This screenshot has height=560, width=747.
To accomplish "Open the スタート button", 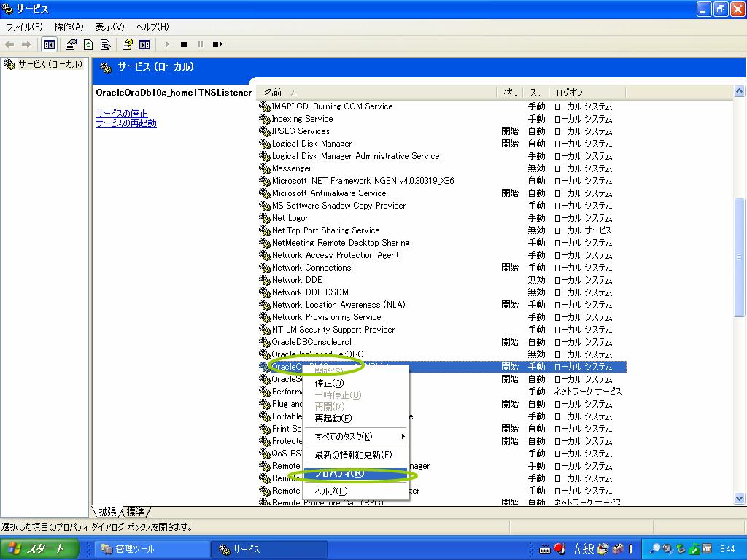I will (39, 549).
